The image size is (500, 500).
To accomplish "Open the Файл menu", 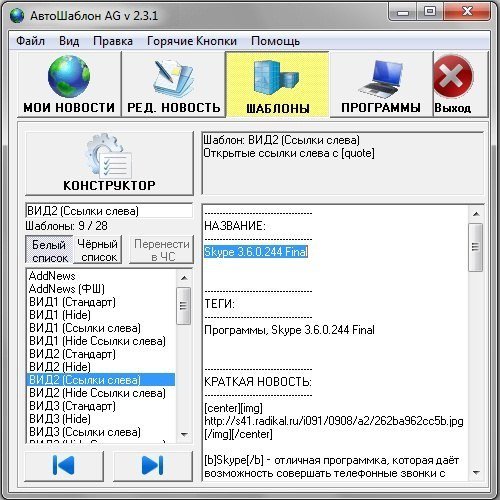I will click(x=30, y=41).
